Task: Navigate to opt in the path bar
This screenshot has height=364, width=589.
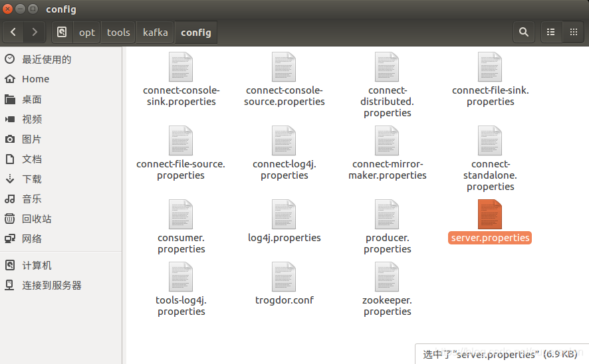Action: pos(87,33)
